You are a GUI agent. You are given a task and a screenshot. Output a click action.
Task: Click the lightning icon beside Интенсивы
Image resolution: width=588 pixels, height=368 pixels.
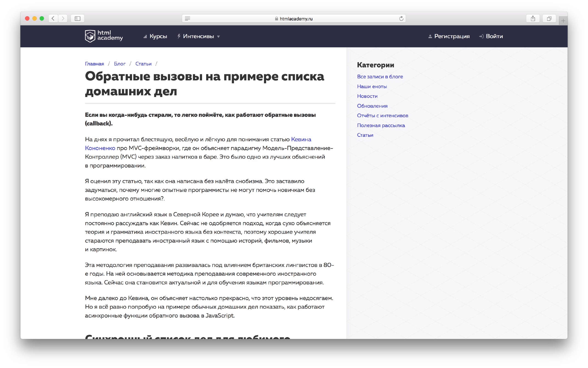pyautogui.click(x=179, y=36)
